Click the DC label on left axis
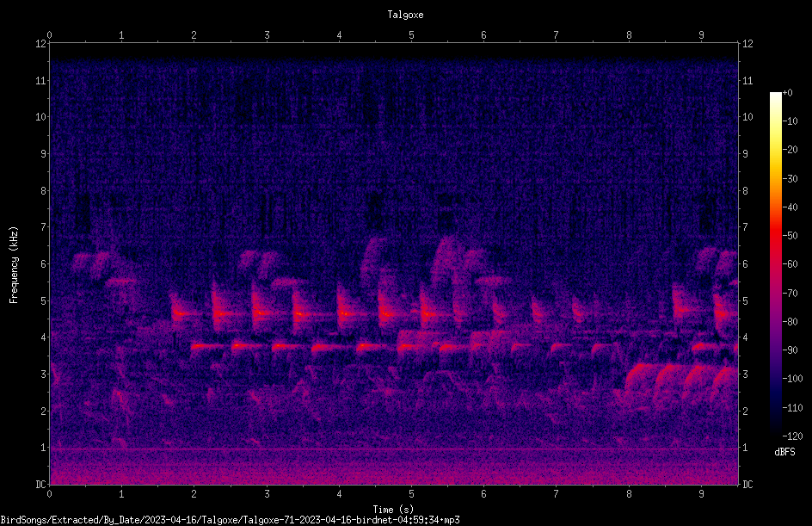Viewport: 812px width, 526px height. (x=41, y=484)
